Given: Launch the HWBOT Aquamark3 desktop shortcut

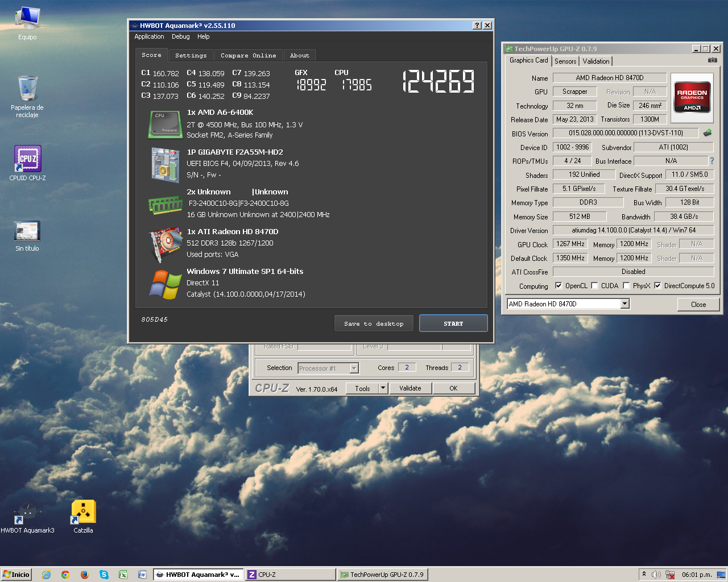Looking at the screenshot, I should point(27,518).
